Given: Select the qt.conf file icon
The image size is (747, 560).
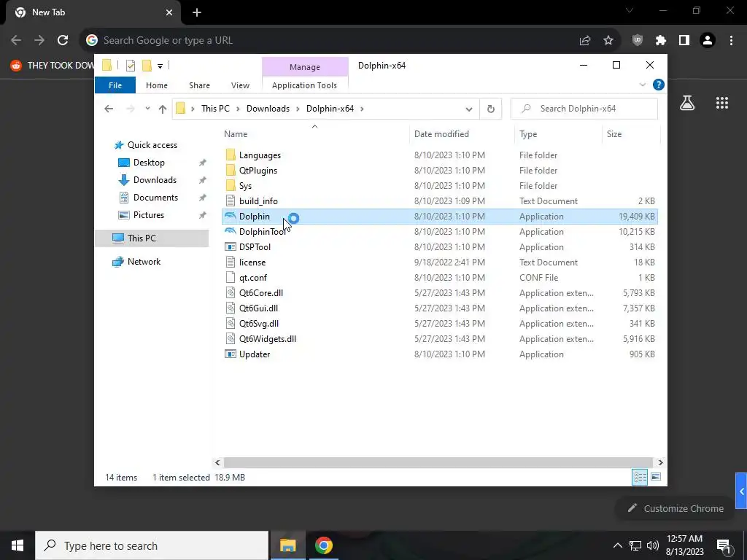Looking at the screenshot, I should click(x=231, y=277).
